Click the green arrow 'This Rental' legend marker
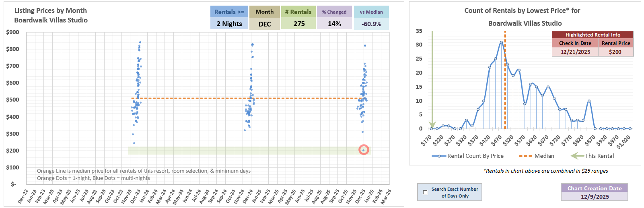 coord(577,156)
